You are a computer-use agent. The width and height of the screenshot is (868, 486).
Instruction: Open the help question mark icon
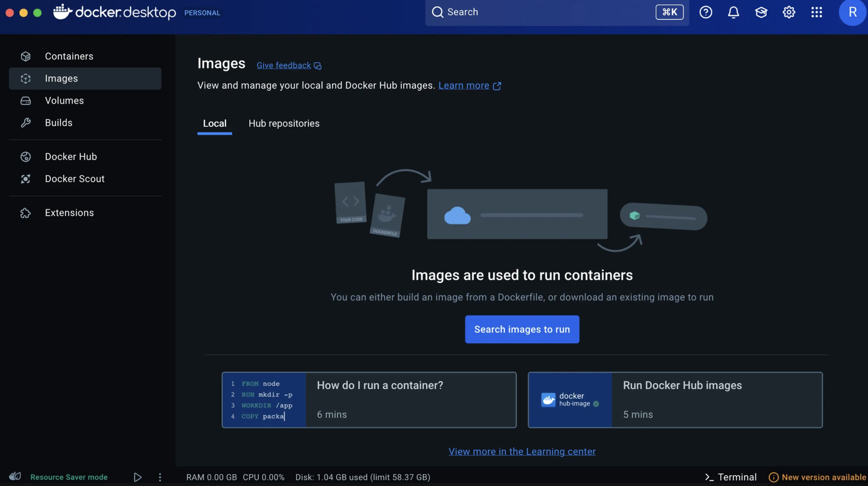pos(705,12)
